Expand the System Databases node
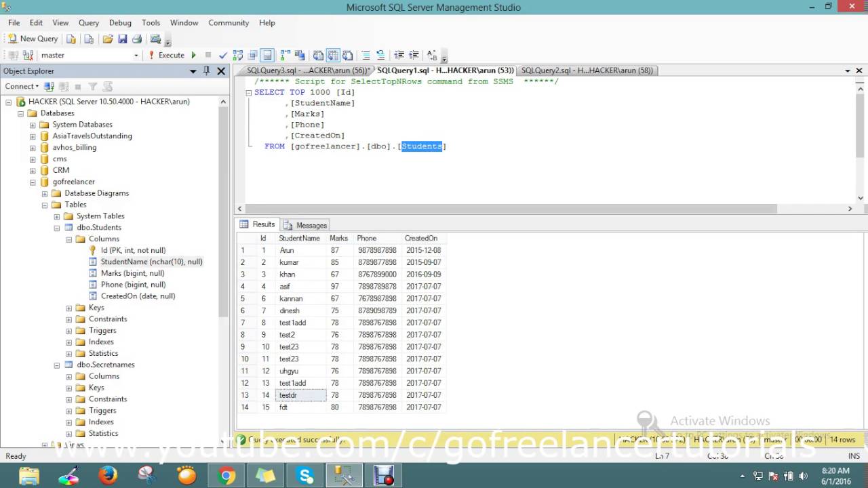Viewport: 868px width, 488px height. point(33,125)
